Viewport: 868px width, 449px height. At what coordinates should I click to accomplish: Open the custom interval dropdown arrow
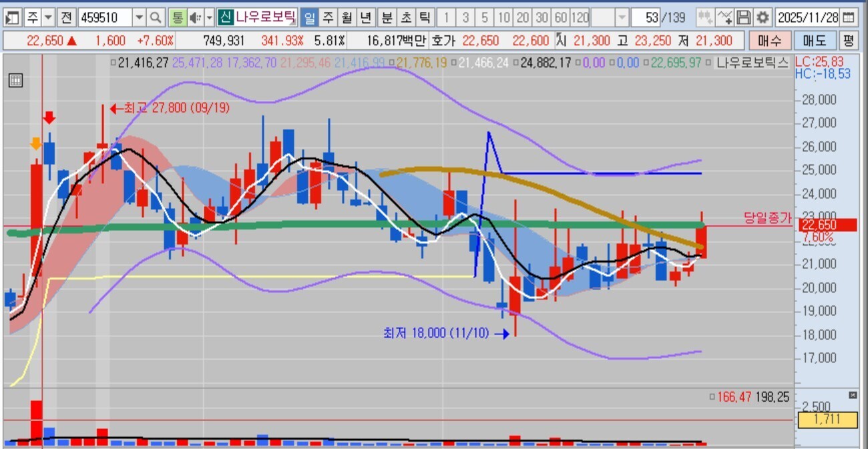pos(622,17)
